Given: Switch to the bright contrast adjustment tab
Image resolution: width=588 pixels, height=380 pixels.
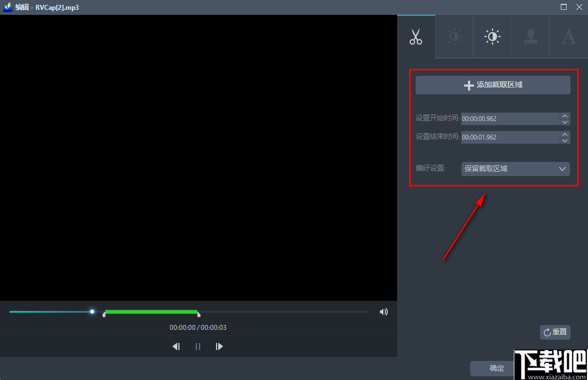Looking at the screenshot, I should [493, 37].
